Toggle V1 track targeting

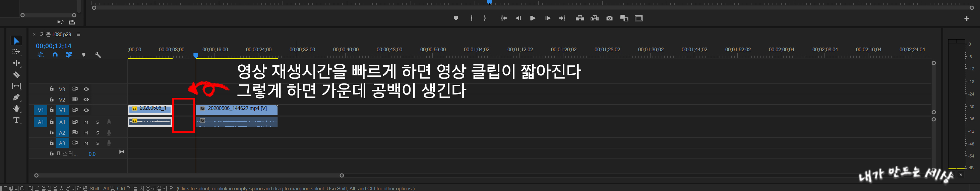(x=62, y=110)
